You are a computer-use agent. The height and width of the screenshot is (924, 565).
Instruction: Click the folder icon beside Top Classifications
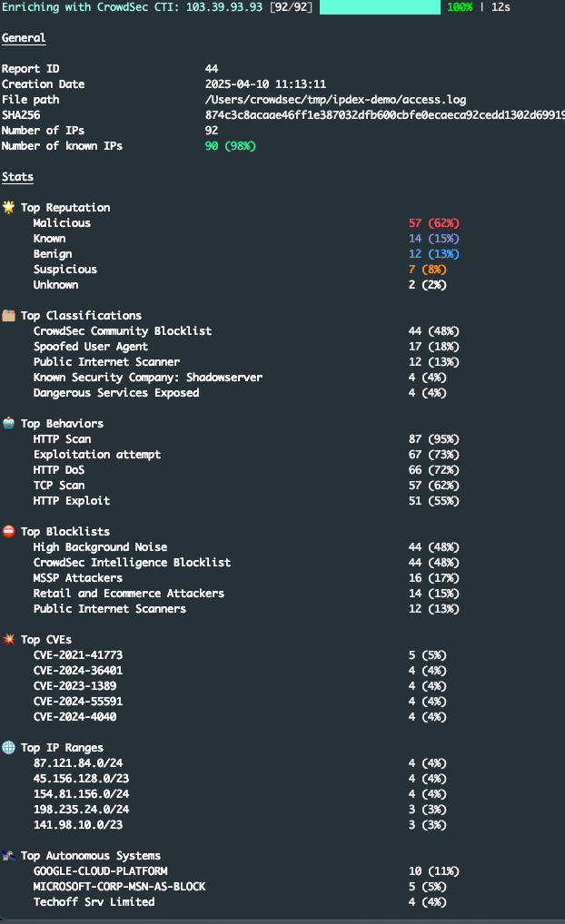point(8,316)
